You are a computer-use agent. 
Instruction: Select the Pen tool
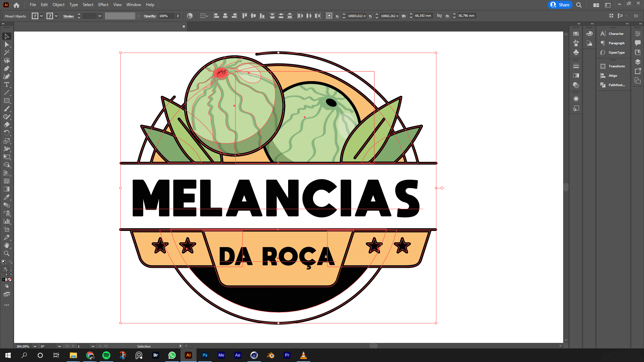[7, 69]
